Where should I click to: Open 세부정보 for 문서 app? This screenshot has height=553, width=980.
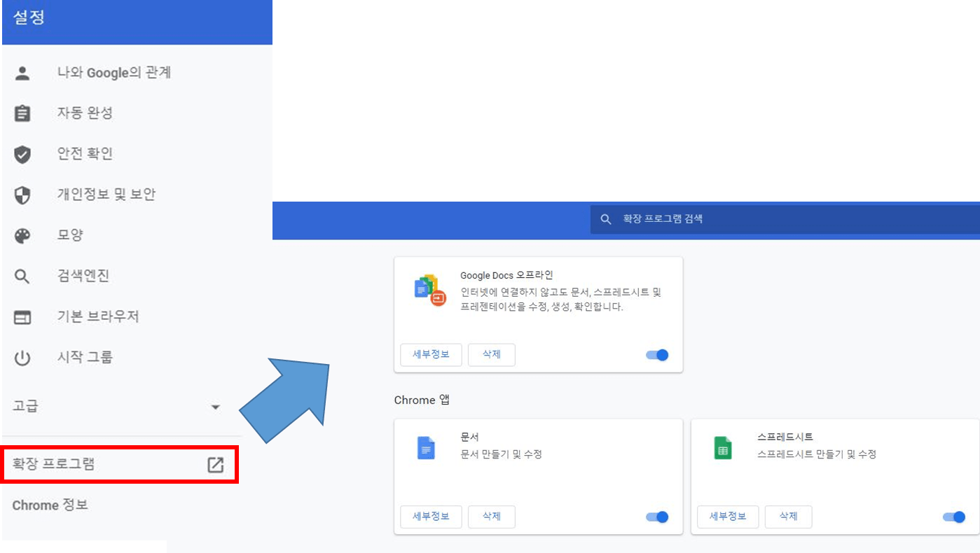pos(431,517)
